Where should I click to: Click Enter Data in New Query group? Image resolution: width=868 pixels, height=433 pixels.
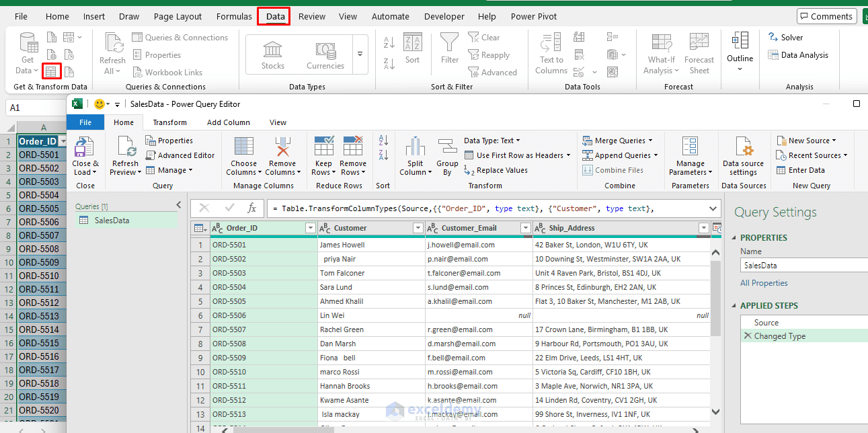pyautogui.click(x=801, y=170)
